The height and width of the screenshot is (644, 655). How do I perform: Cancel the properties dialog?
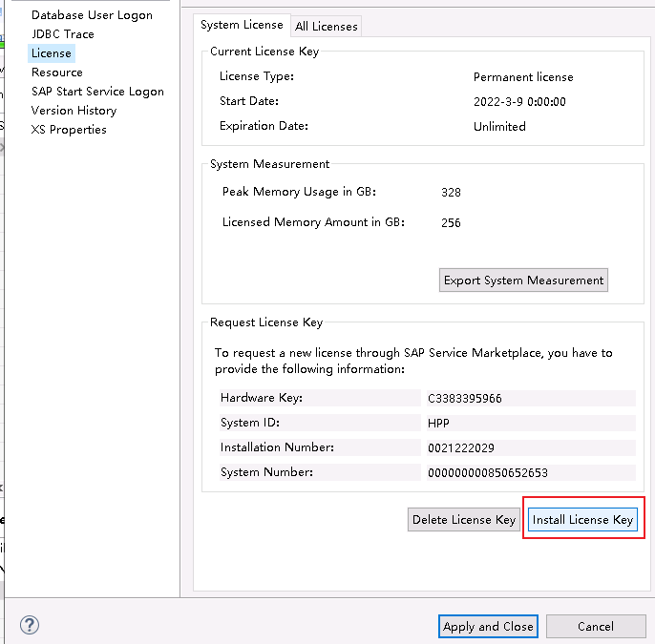point(595,627)
